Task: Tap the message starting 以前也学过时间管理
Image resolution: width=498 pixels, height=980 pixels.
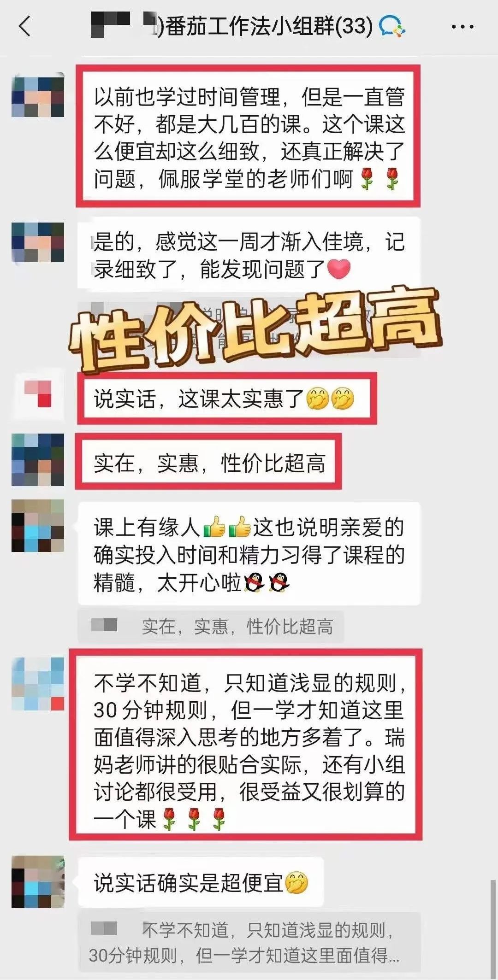Action: pos(248,136)
